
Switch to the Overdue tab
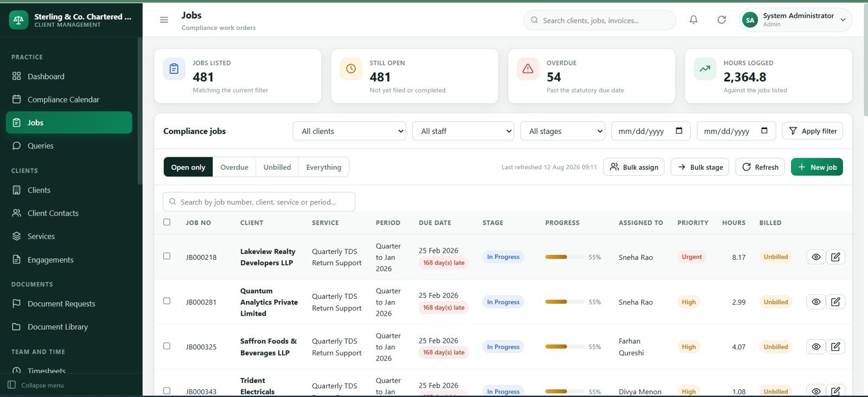pyautogui.click(x=234, y=167)
